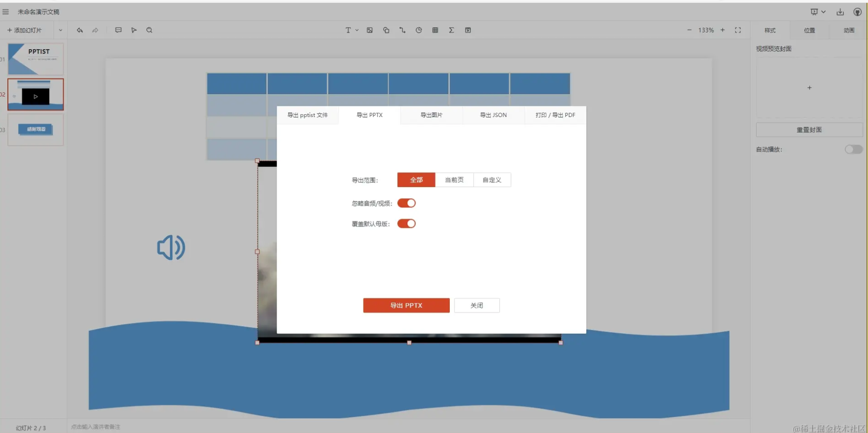The height and width of the screenshot is (433, 868).
Task: Undo the last action
Action: point(80,30)
